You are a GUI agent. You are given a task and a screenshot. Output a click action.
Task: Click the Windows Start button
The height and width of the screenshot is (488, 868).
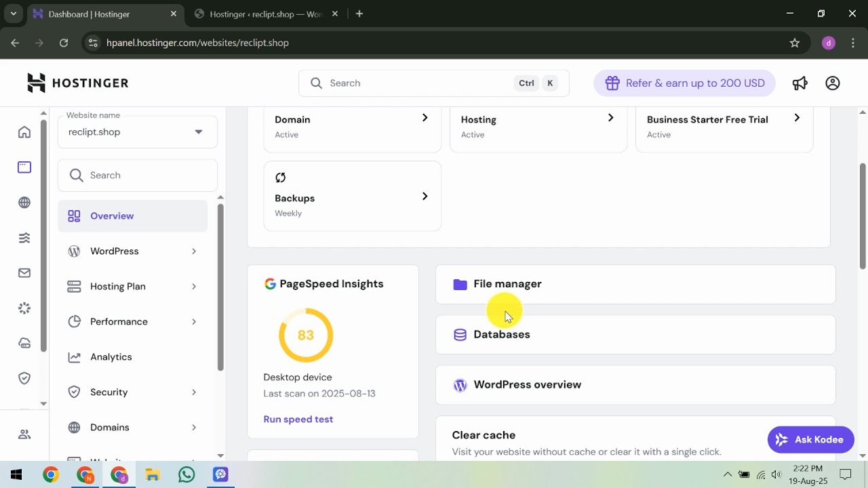click(16, 474)
